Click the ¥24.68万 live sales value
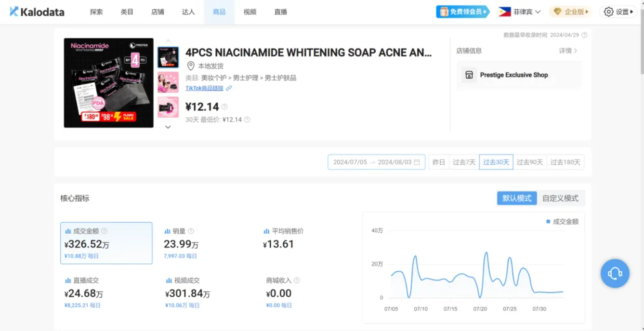644x331 pixels. point(84,293)
